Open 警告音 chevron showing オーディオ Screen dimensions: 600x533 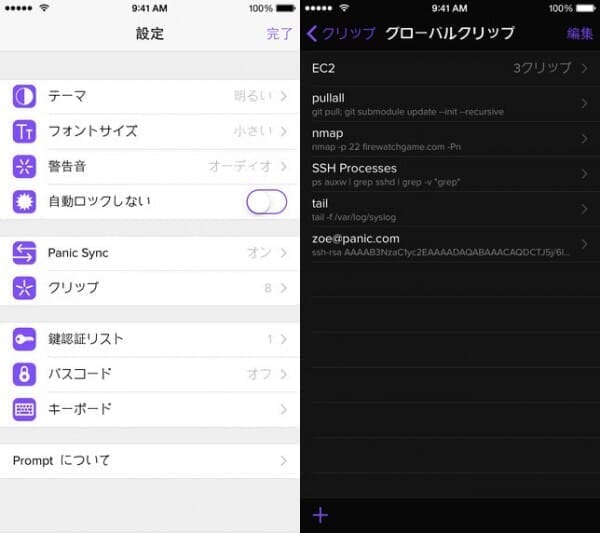284,166
